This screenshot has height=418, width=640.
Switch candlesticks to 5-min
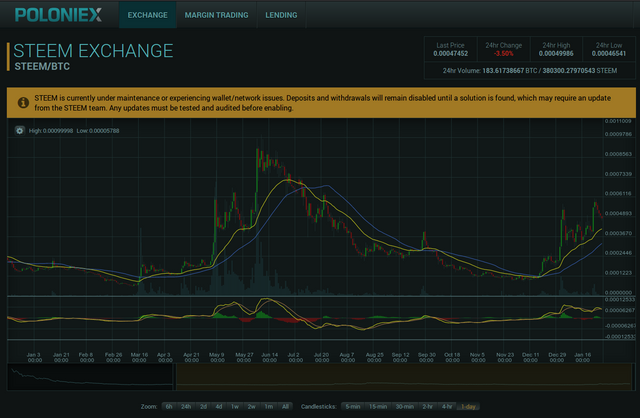coord(353,407)
